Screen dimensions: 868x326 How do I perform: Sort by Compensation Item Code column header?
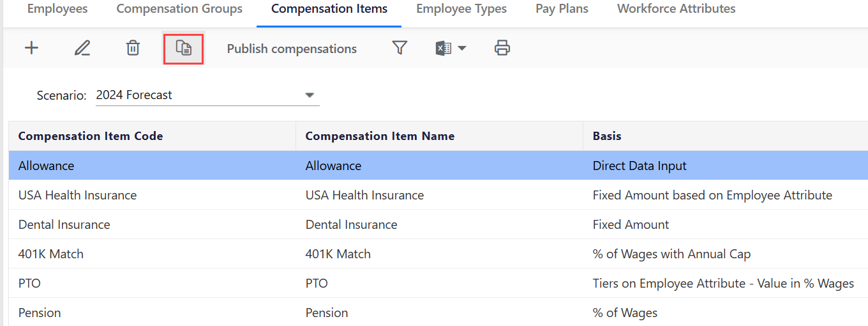[x=91, y=136]
